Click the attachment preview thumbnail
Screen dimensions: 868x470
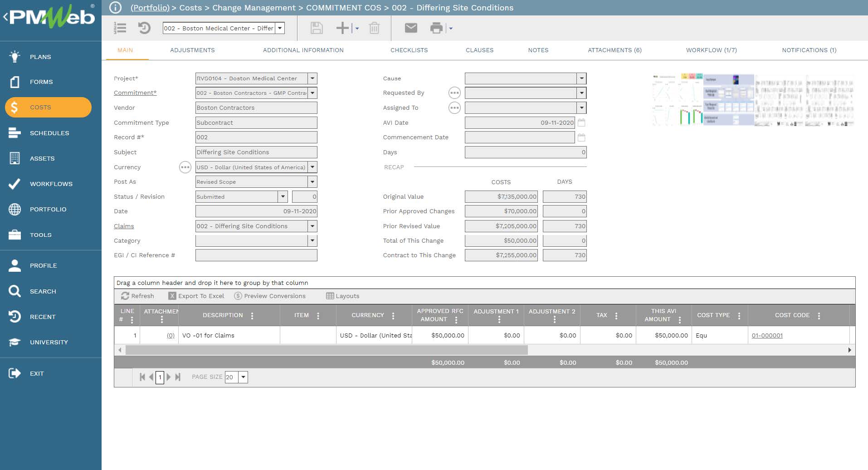(x=753, y=100)
